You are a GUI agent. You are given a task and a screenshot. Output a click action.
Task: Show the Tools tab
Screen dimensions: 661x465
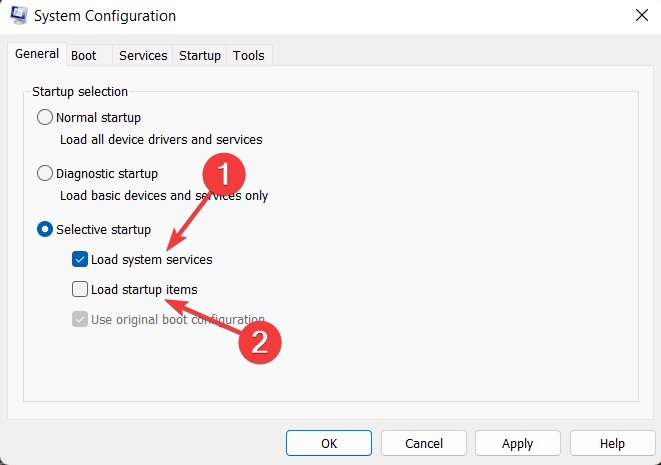pos(249,55)
